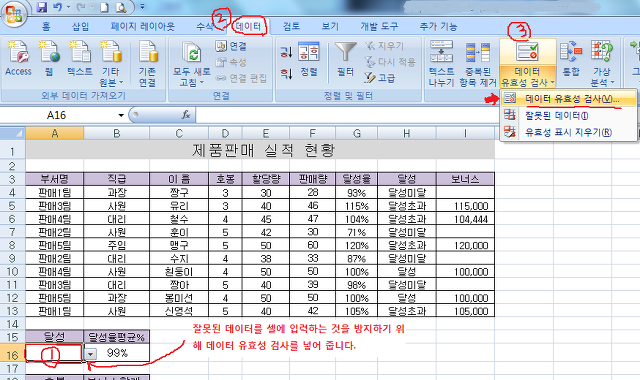Expand quick access toolbar customization arrow
This screenshot has height=380, width=640.
coord(142,7)
